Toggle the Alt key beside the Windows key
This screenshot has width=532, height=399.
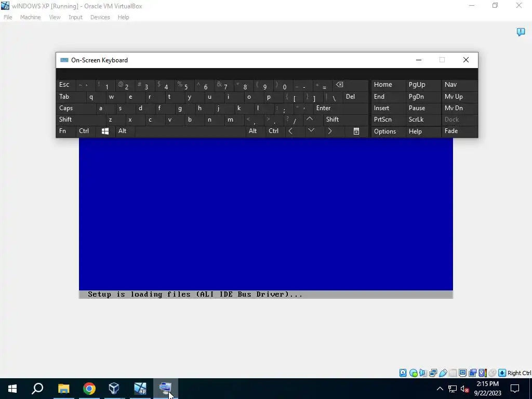(125, 131)
